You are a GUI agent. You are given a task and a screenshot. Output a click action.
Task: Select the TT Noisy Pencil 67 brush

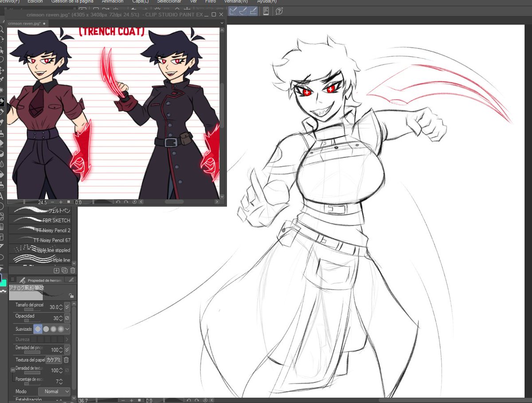pyautogui.click(x=40, y=240)
